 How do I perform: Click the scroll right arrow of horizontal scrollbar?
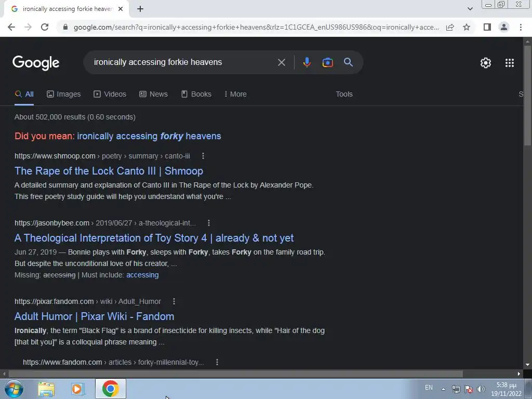pos(519,374)
